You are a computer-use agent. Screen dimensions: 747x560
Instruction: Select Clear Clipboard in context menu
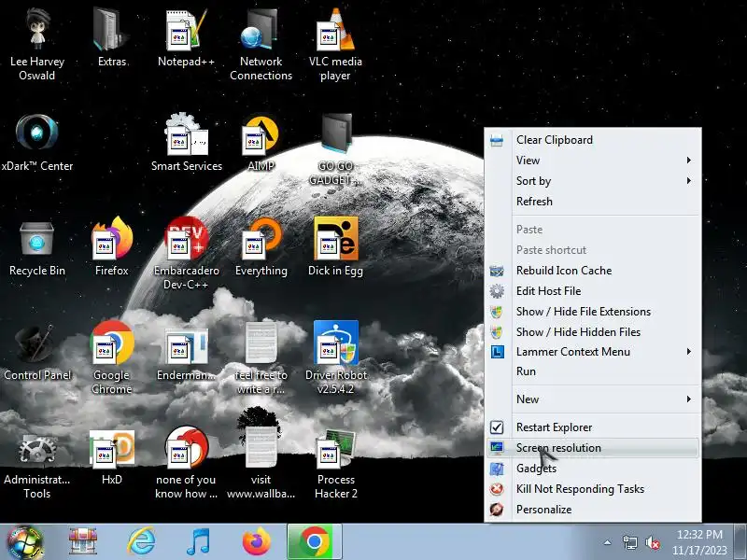(x=593, y=140)
